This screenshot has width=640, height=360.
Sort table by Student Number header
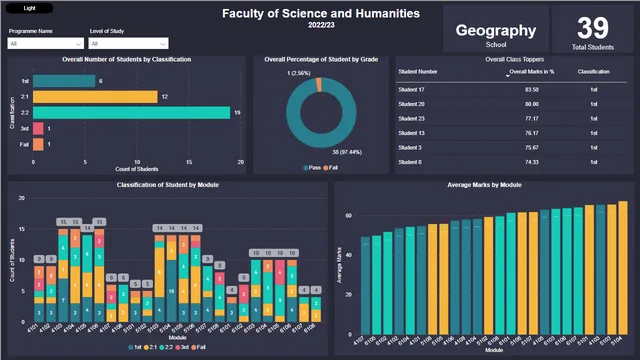pyautogui.click(x=418, y=71)
